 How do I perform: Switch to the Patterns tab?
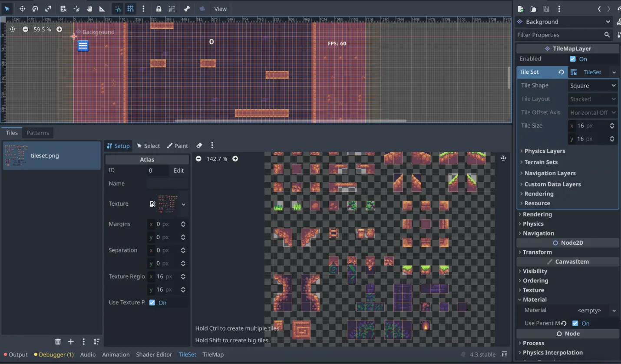38,133
